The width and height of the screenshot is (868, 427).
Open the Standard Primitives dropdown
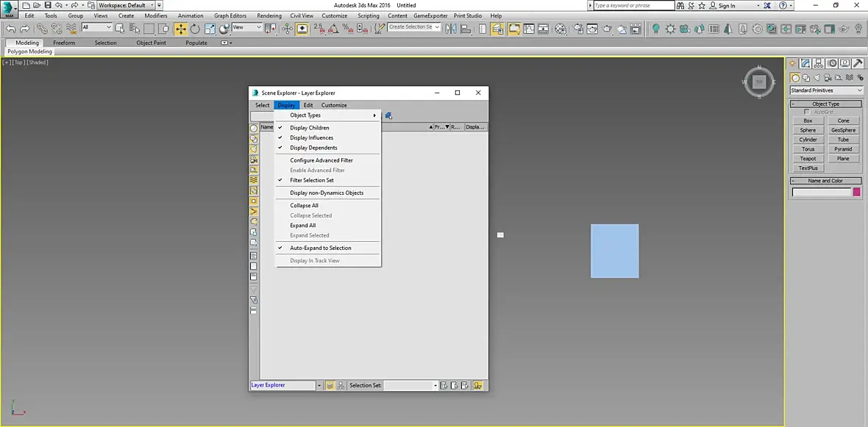pyautogui.click(x=826, y=90)
